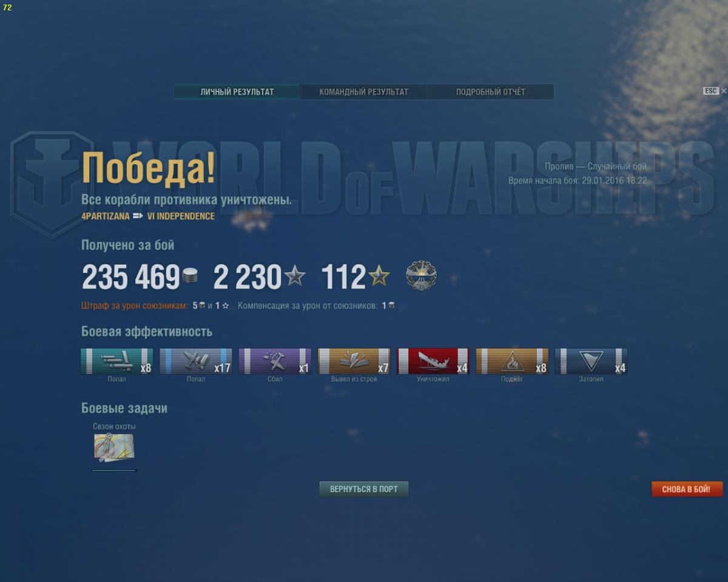Image resolution: width=728 pixels, height=582 pixels.
Task: Click the bomb hits ribbon x17
Action: tap(195, 361)
